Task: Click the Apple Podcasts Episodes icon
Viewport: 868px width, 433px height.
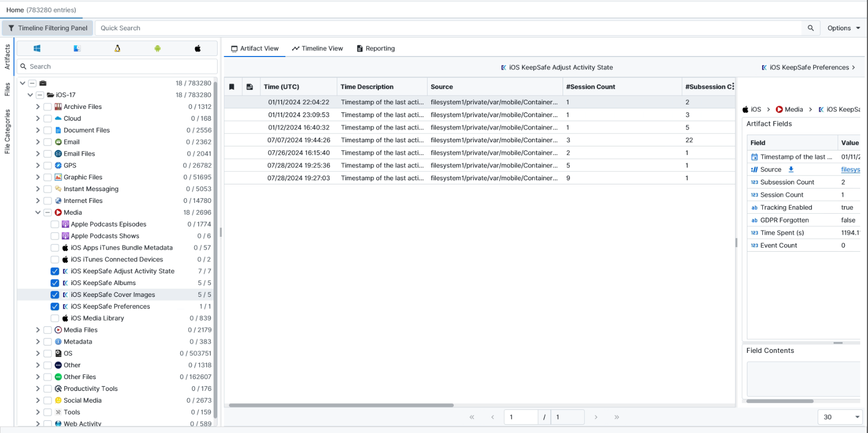Action: [65, 224]
